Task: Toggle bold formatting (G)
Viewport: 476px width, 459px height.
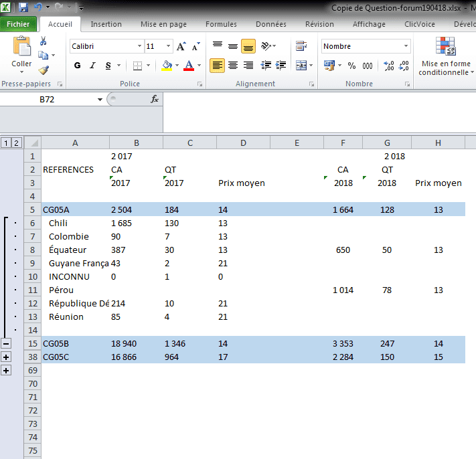Action: pos(78,66)
